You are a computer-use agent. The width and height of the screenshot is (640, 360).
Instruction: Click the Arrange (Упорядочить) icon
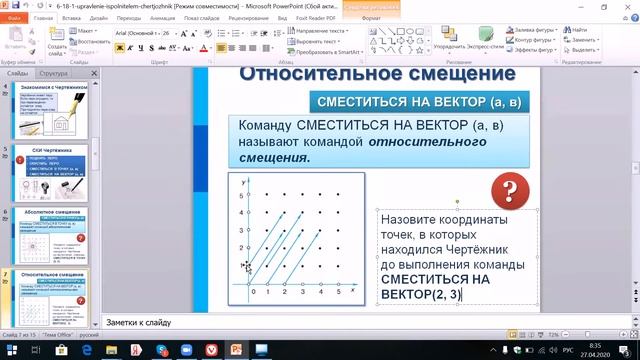click(449, 34)
